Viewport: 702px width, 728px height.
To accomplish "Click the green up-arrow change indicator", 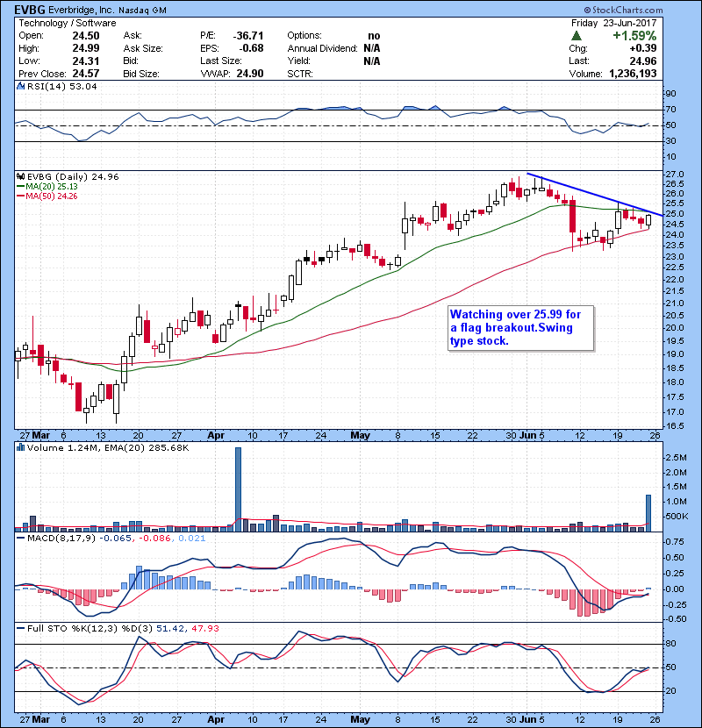I will tap(577, 36).
